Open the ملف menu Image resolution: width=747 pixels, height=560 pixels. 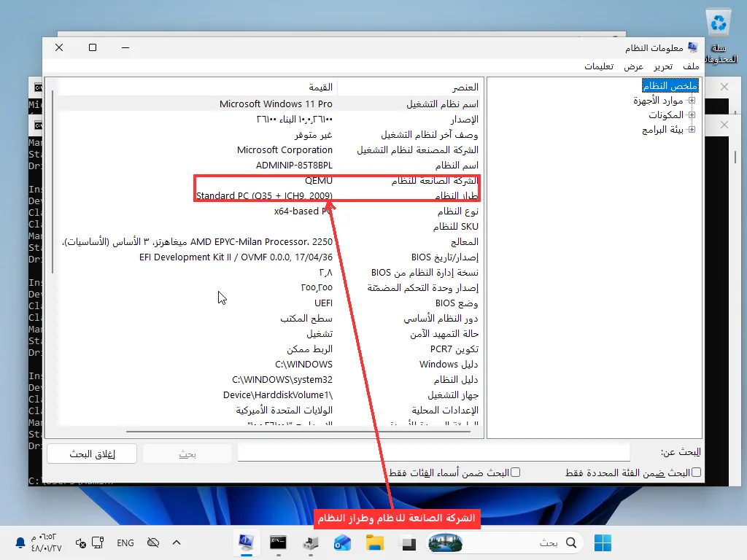click(690, 66)
